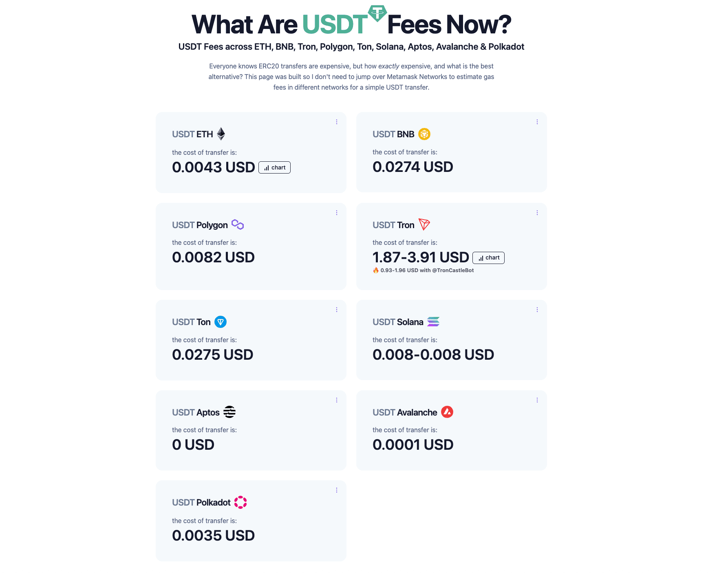728x574 pixels.
Task: Open the three-dot menu on the Aptos card
Action: (x=337, y=400)
